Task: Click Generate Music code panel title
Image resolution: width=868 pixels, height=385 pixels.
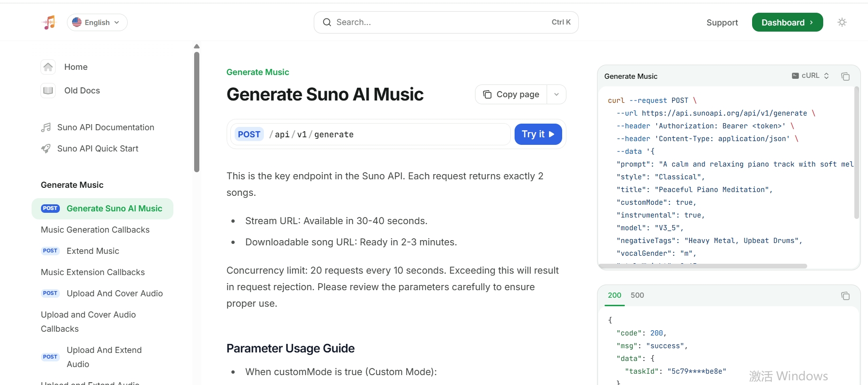Action: coord(631,76)
